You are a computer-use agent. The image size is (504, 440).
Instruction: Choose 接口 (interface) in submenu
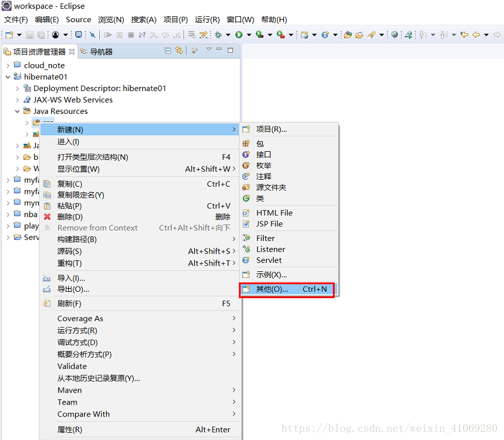(x=290, y=155)
